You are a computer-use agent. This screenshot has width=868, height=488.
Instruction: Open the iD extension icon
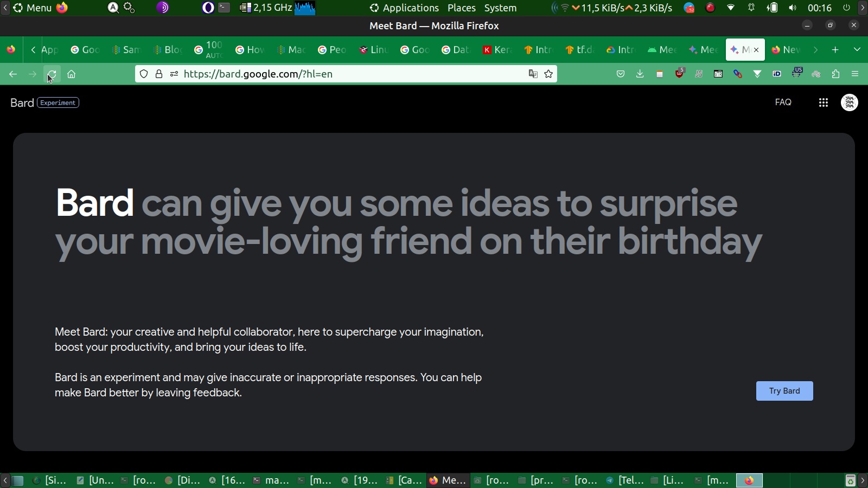(777, 74)
